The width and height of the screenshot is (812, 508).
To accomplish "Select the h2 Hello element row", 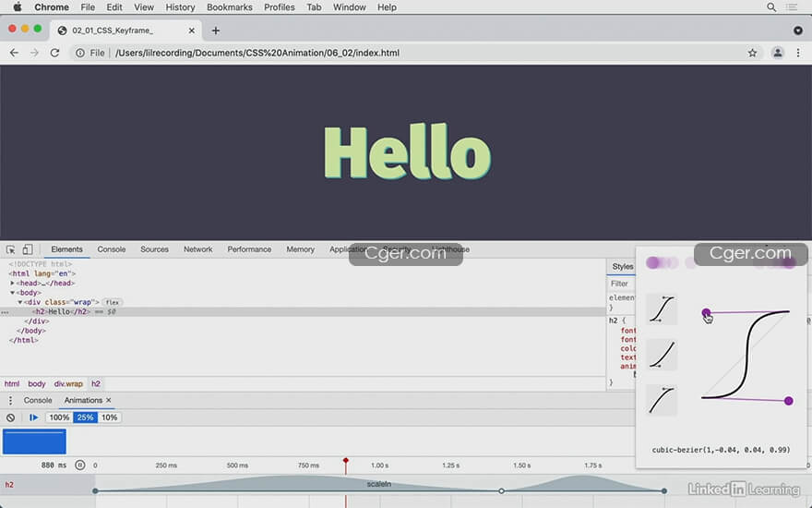I will pyautogui.click(x=303, y=311).
